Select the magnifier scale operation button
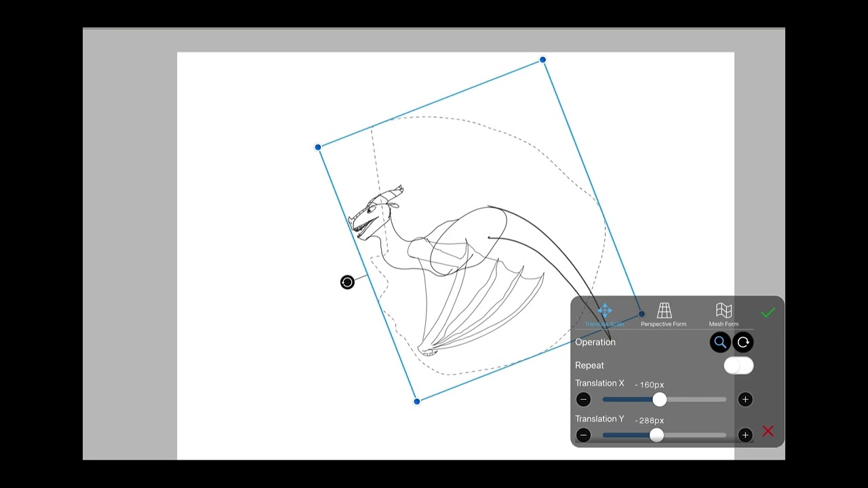Screen dimensions: 868x488 click(x=720, y=342)
